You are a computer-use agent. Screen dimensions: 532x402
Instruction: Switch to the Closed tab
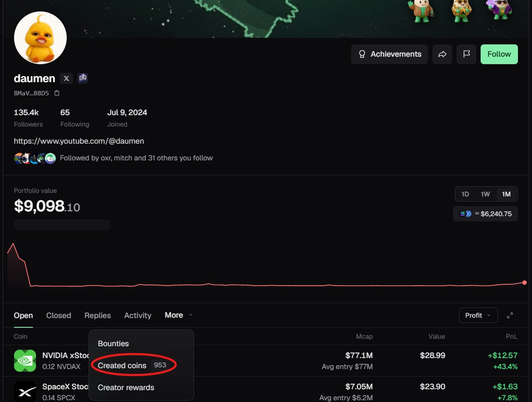click(59, 315)
